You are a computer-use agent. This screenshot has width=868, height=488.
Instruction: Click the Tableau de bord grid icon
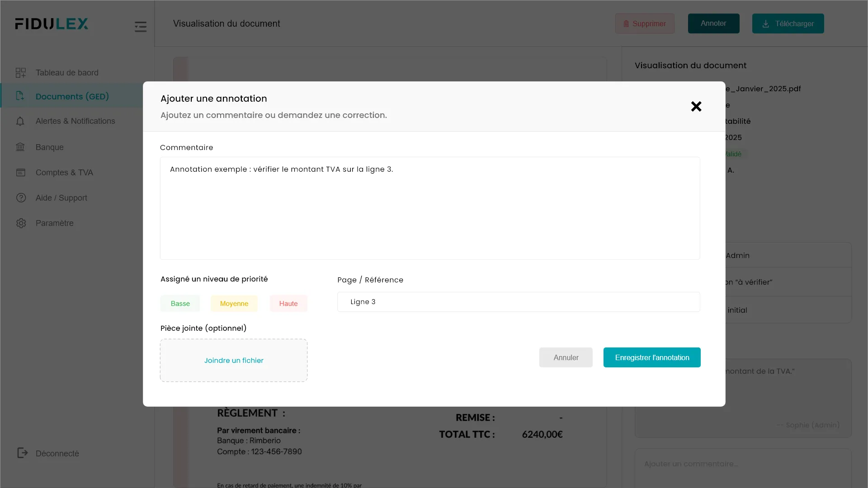(21, 73)
